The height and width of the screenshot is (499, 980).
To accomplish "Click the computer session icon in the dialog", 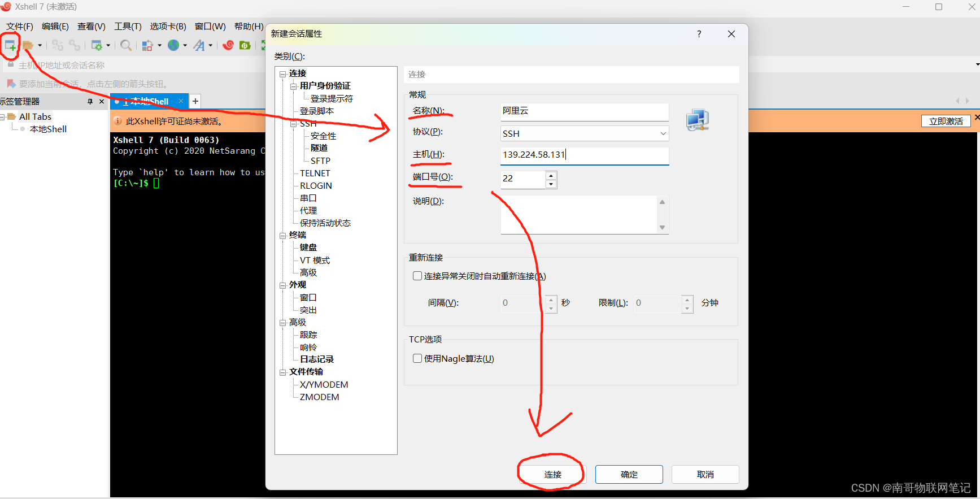I will [x=698, y=120].
